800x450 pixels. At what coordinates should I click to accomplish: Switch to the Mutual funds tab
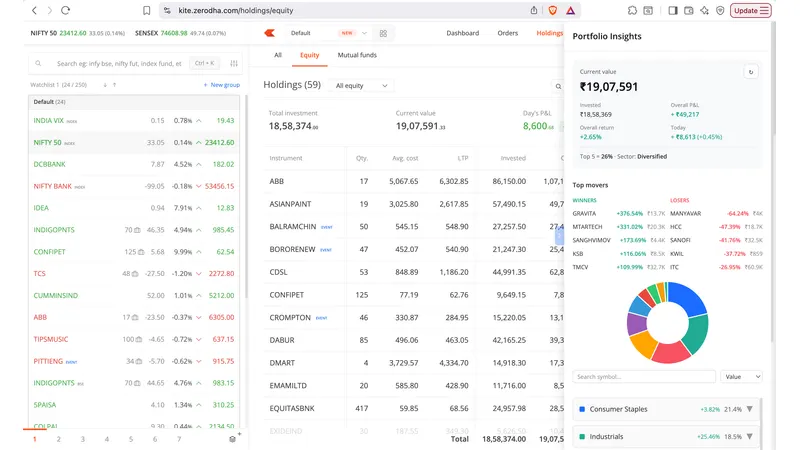coord(357,55)
